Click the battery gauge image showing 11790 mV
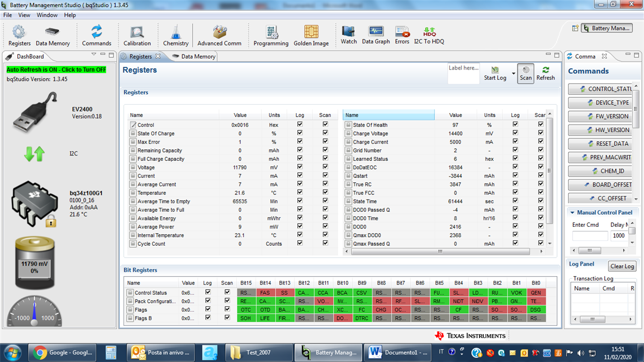644x362 pixels. pos(35,262)
